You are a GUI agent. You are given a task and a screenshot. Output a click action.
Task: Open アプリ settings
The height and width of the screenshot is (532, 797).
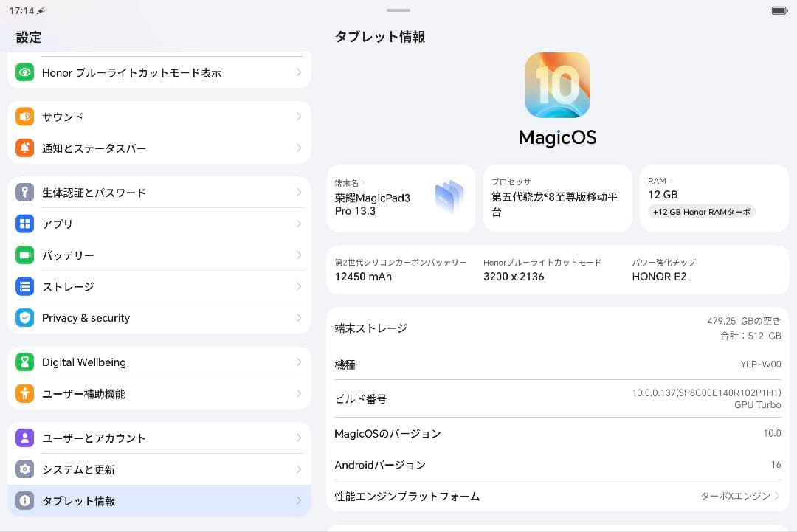coord(159,224)
